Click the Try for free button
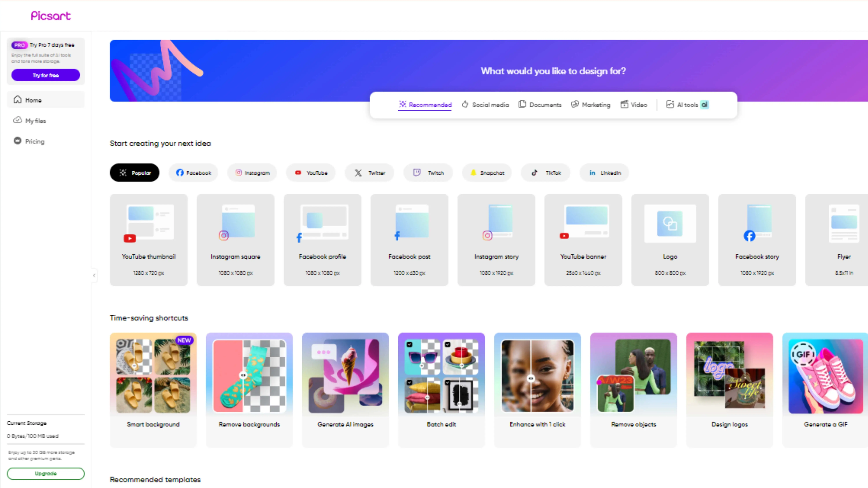The width and height of the screenshot is (868, 488). 46,75
